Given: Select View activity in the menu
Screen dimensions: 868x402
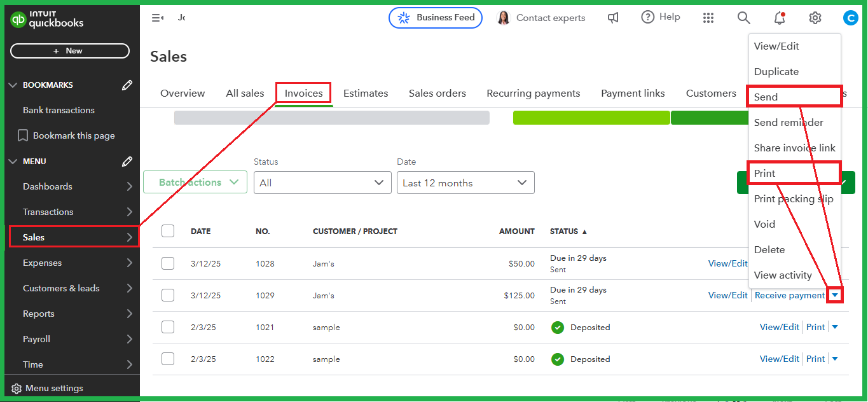Looking at the screenshot, I should coord(795,275).
